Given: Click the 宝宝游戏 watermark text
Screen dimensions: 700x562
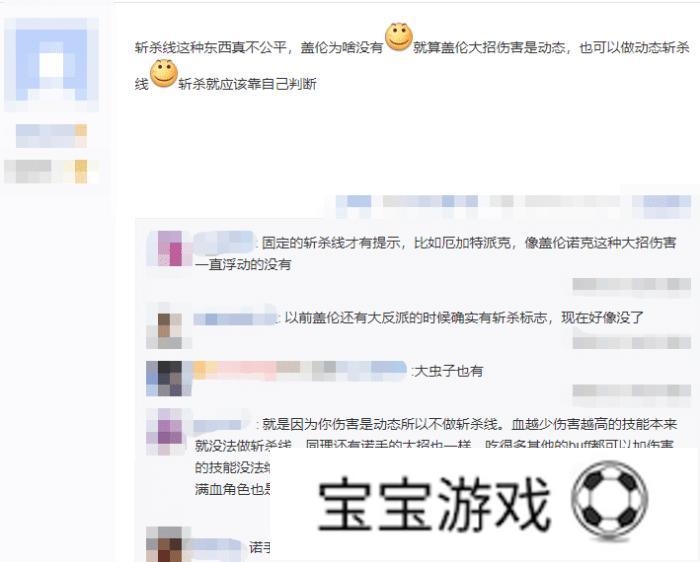Looking at the screenshot, I should (x=434, y=504).
